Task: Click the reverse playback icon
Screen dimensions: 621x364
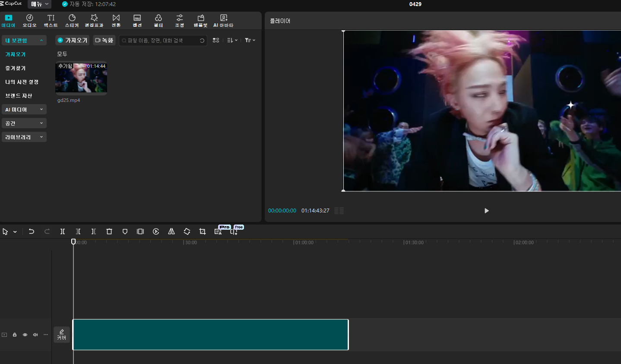Action: (156, 231)
